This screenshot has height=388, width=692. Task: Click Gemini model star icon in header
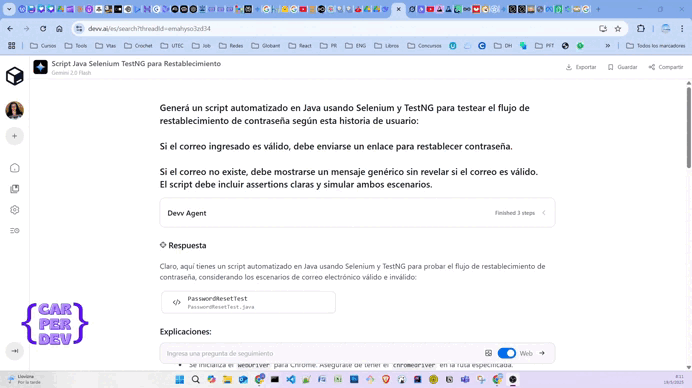pos(40,67)
